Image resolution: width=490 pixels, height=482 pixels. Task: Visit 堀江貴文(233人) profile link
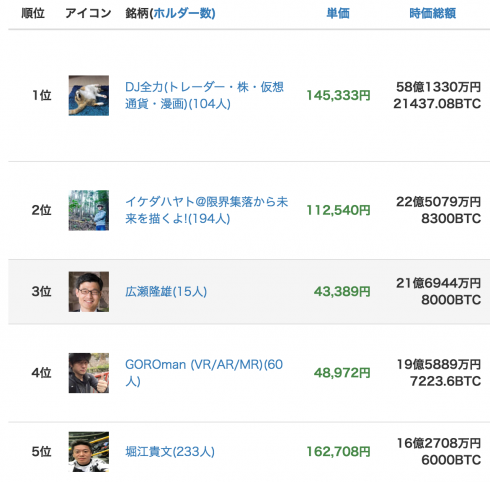(170, 452)
